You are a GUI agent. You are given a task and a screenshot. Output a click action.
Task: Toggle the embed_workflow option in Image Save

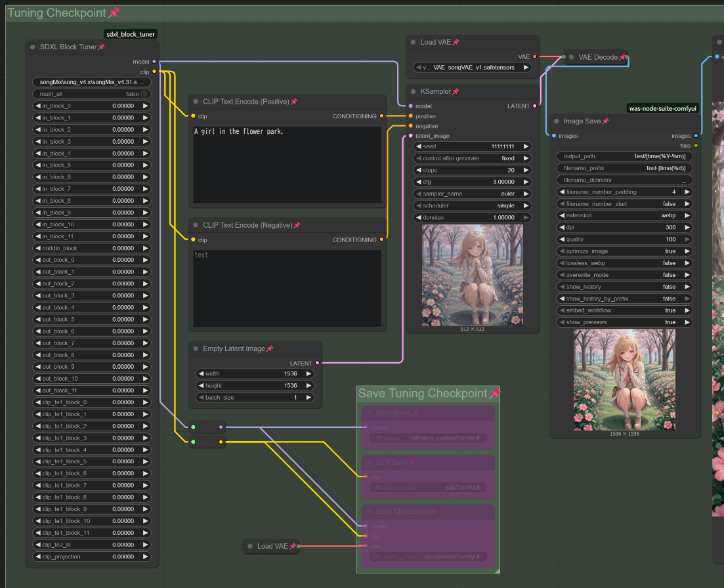[624, 310]
